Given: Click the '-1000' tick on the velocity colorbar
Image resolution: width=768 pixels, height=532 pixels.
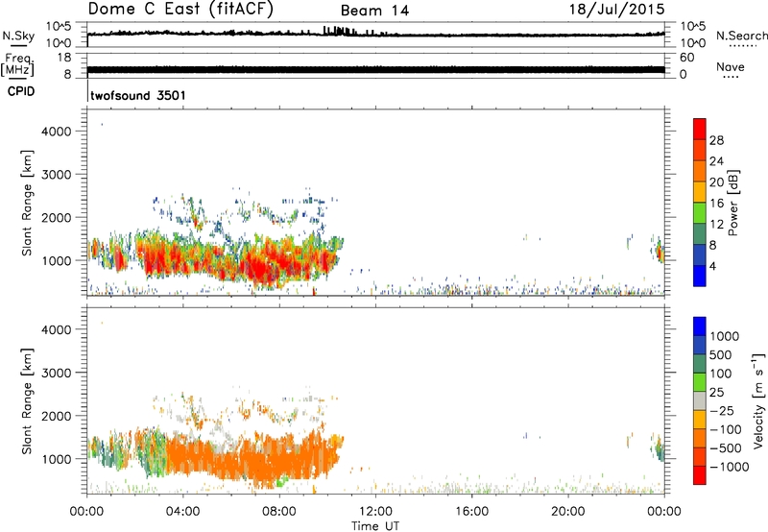Looking at the screenshot, I should point(730,467).
